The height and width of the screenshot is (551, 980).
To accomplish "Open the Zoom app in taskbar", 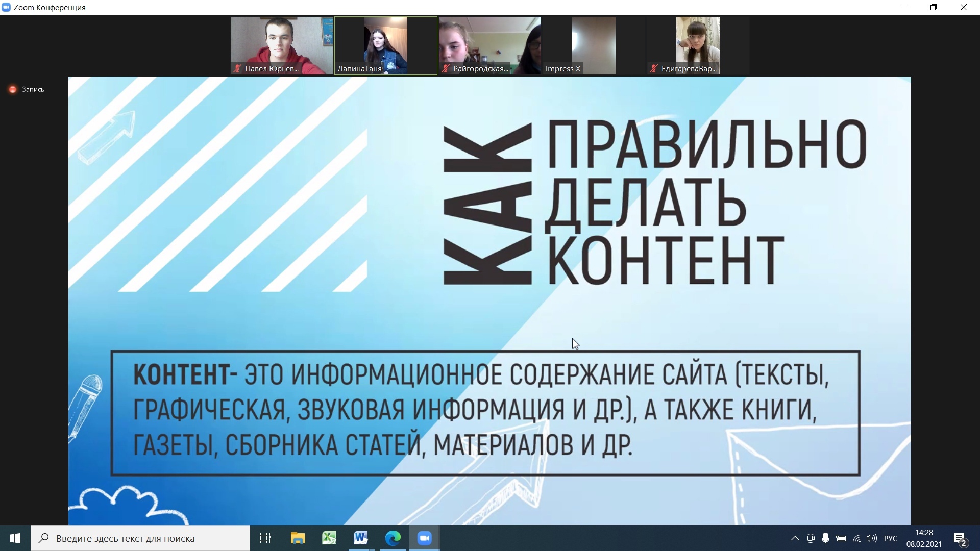I will (424, 538).
